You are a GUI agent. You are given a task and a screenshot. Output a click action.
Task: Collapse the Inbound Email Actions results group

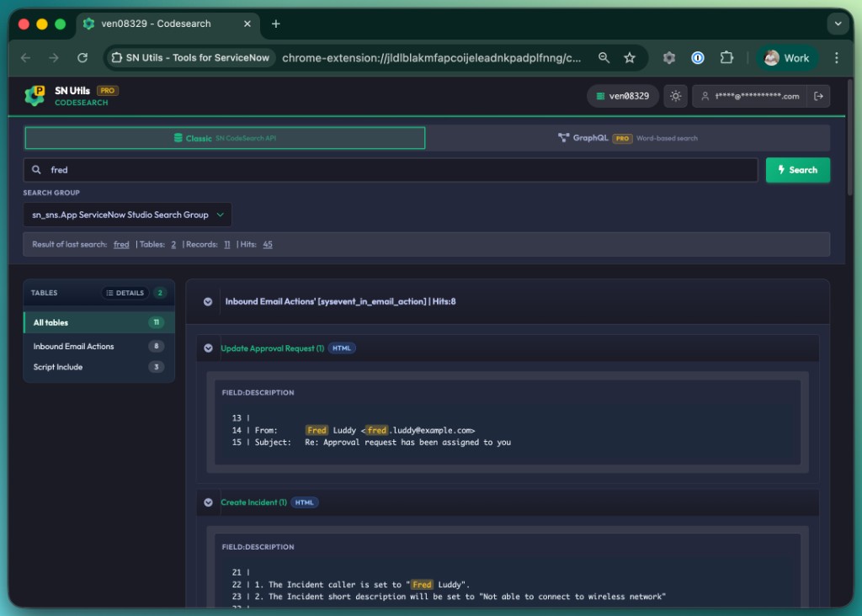pyautogui.click(x=208, y=301)
